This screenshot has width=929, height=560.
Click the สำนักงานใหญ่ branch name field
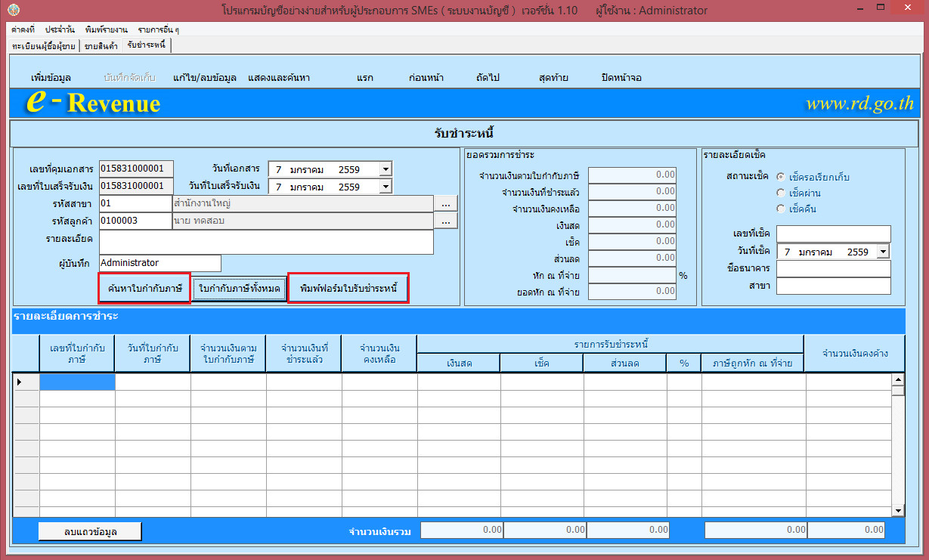[x=303, y=203]
